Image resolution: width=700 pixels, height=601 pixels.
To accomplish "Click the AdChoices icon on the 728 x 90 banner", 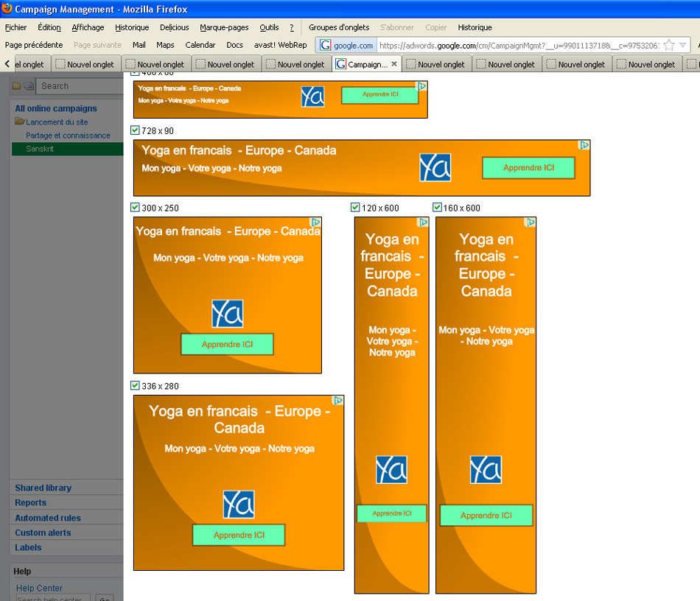I will pos(584,145).
